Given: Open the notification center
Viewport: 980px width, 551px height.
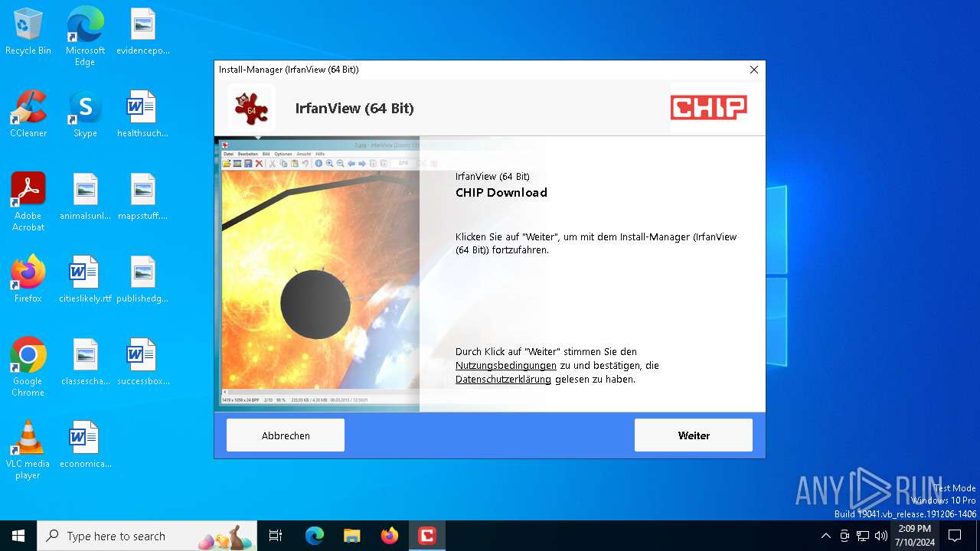Looking at the screenshot, I should tap(955, 536).
